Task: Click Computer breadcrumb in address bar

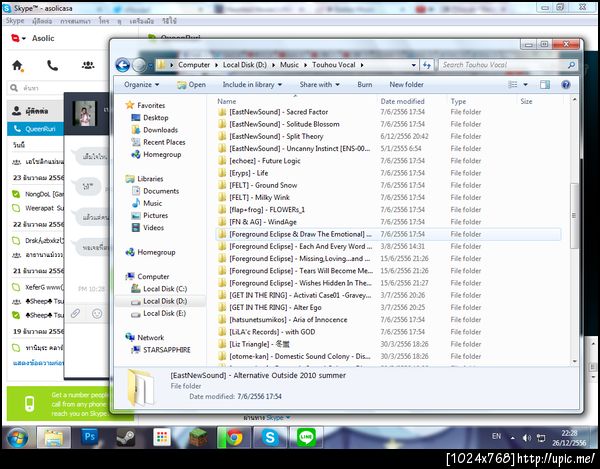Action: [194, 65]
